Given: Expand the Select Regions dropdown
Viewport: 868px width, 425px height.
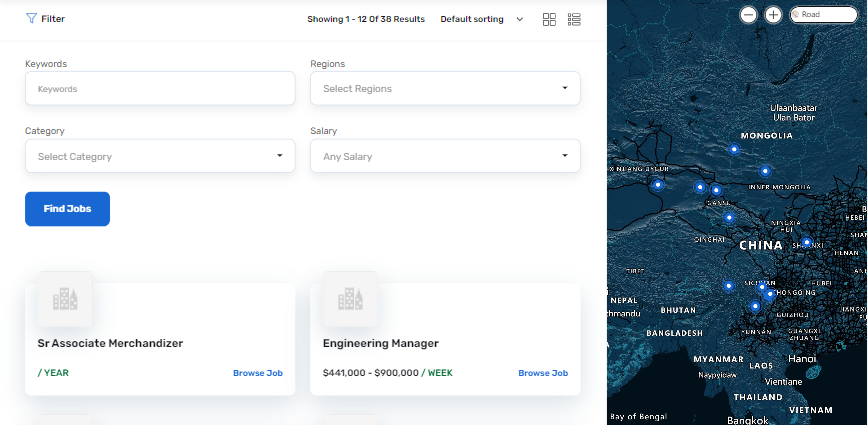Looking at the screenshot, I should click(445, 88).
